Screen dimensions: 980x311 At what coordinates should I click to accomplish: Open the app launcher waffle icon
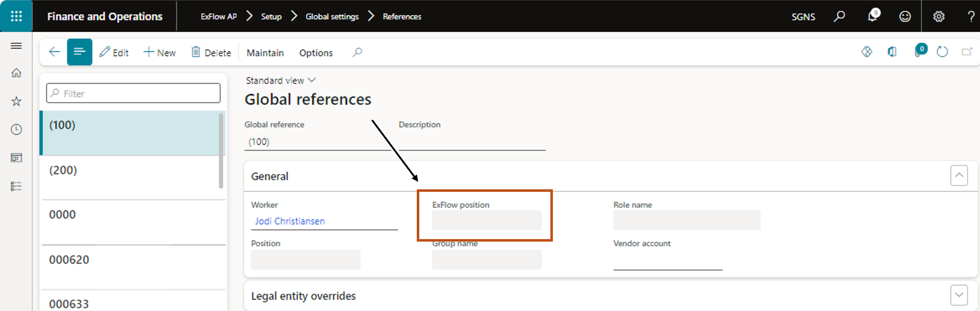coord(16,16)
